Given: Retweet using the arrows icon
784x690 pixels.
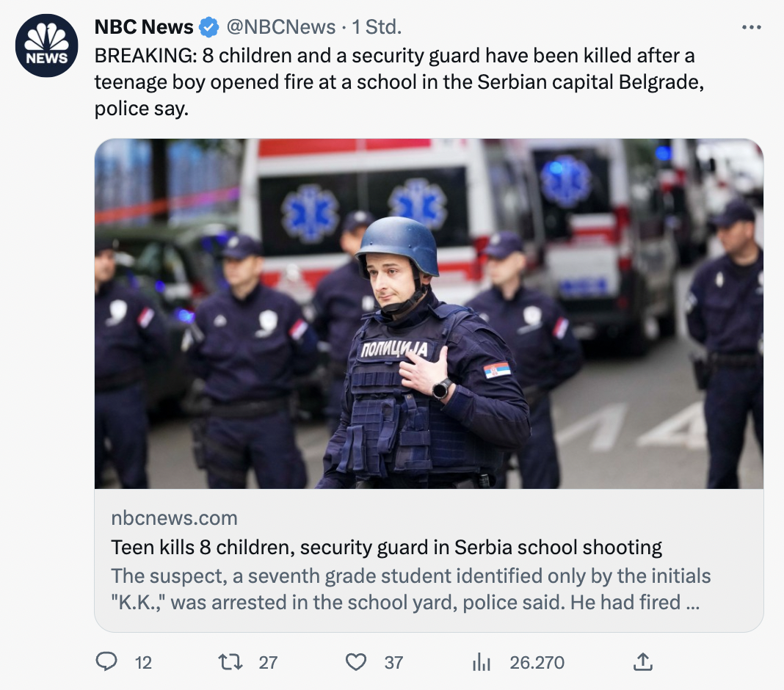Looking at the screenshot, I should click(x=231, y=662).
